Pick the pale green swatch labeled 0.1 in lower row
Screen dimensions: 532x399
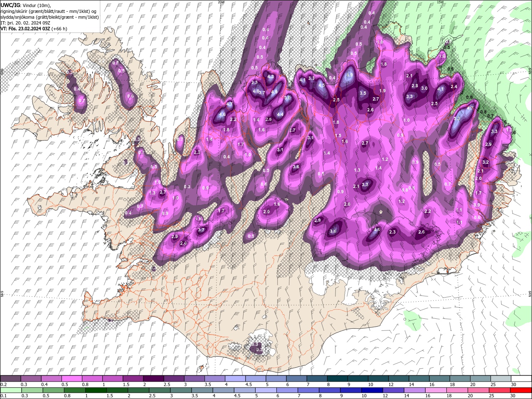tap(11, 390)
